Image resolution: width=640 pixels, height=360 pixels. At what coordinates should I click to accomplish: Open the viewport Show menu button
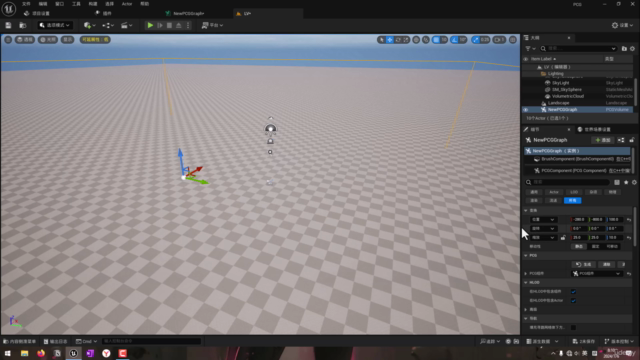point(67,40)
